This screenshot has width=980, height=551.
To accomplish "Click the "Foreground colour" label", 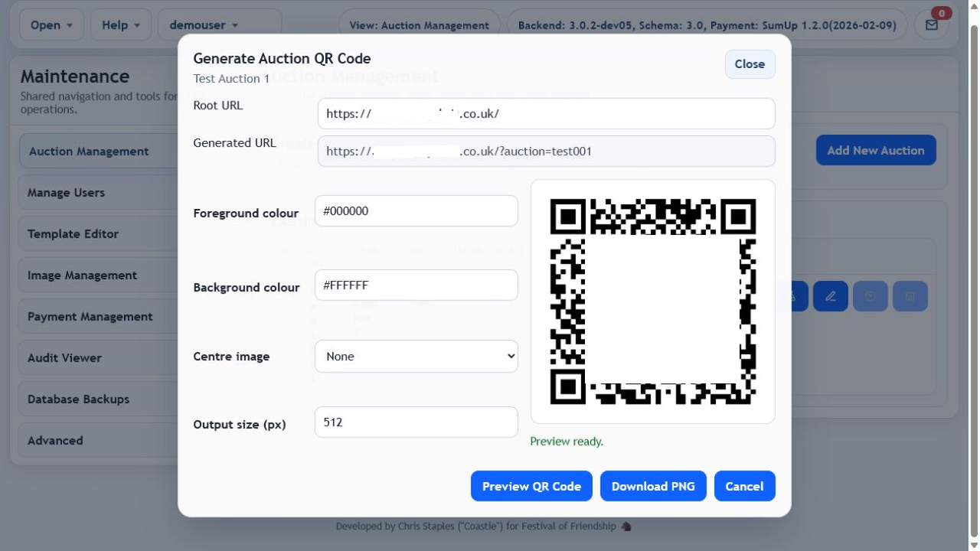I will [246, 214].
